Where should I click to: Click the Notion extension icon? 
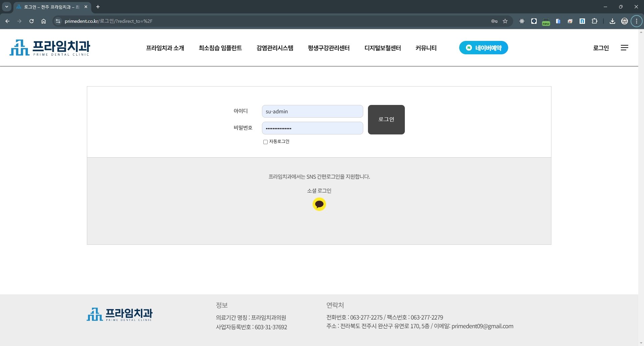click(582, 21)
